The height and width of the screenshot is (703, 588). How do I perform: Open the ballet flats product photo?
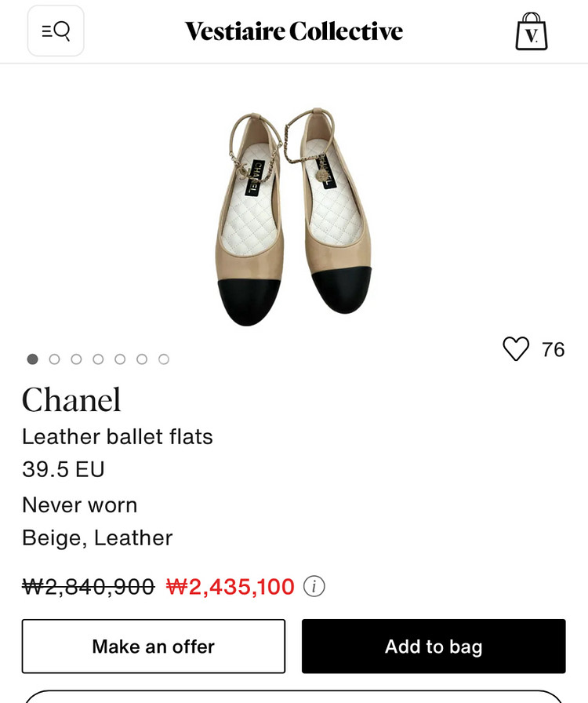click(293, 217)
